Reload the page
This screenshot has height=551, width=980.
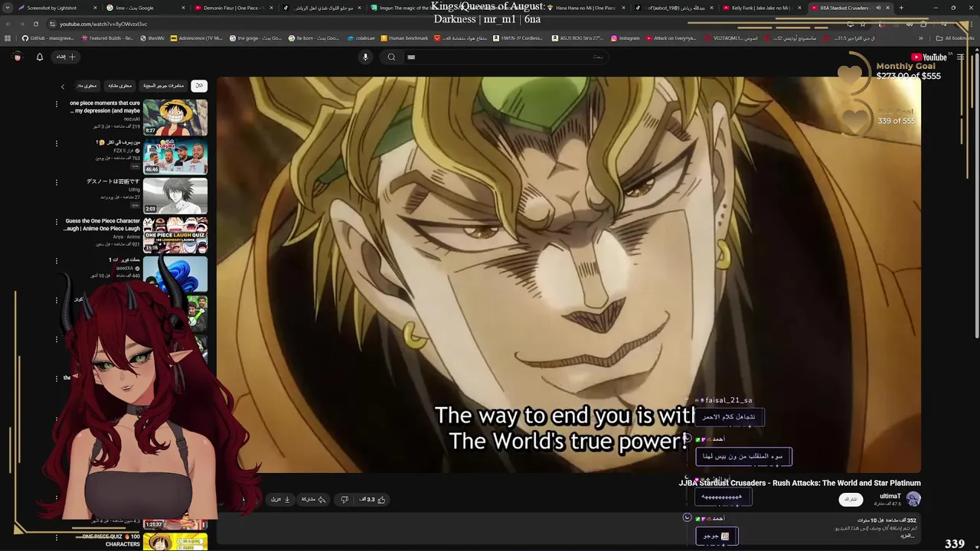35,24
